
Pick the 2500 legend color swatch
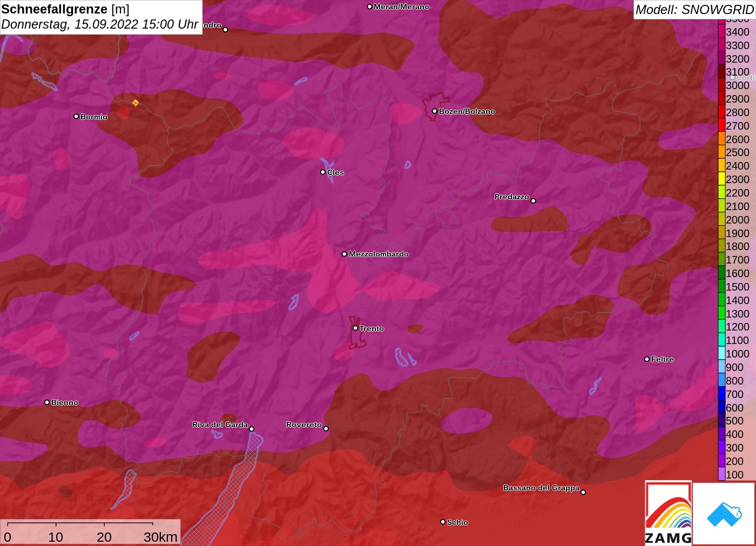point(721,152)
